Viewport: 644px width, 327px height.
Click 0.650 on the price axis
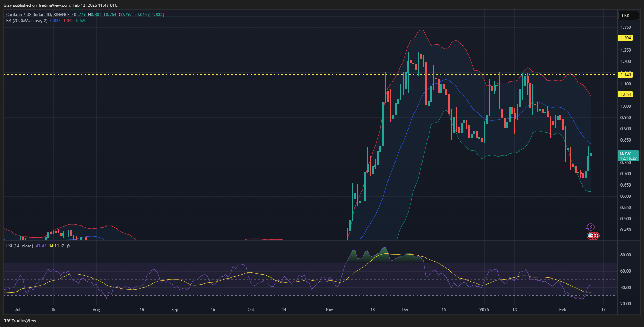click(625, 185)
